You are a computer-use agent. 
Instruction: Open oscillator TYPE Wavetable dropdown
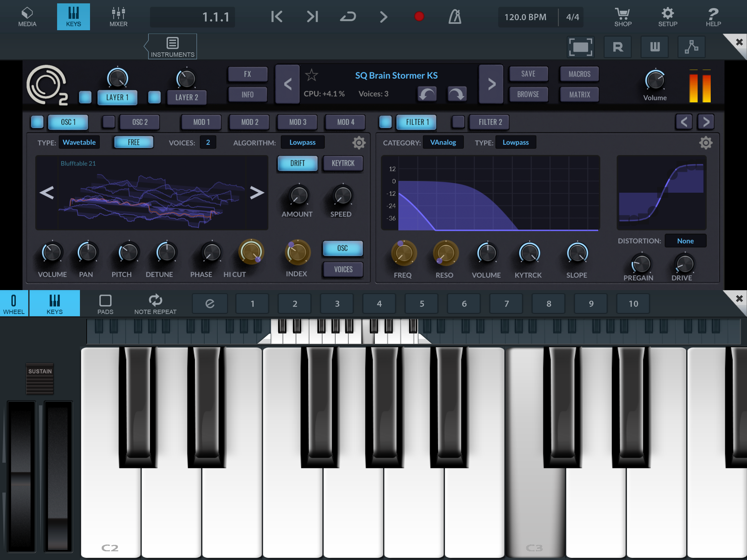(x=79, y=142)
